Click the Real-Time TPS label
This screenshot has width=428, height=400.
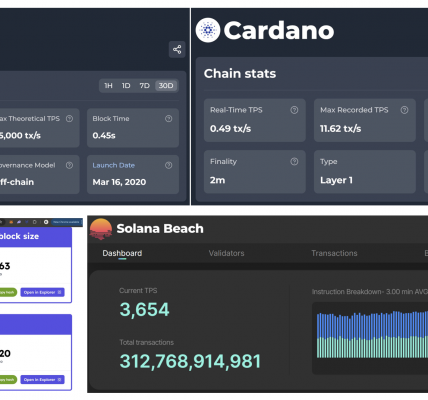(236, 110)
